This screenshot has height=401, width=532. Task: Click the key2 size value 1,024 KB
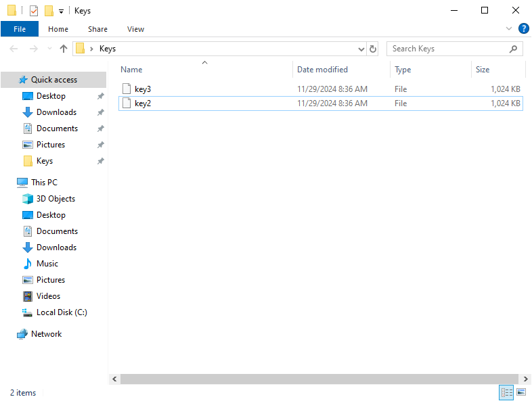pyautogui.click(x=505, y=103)
